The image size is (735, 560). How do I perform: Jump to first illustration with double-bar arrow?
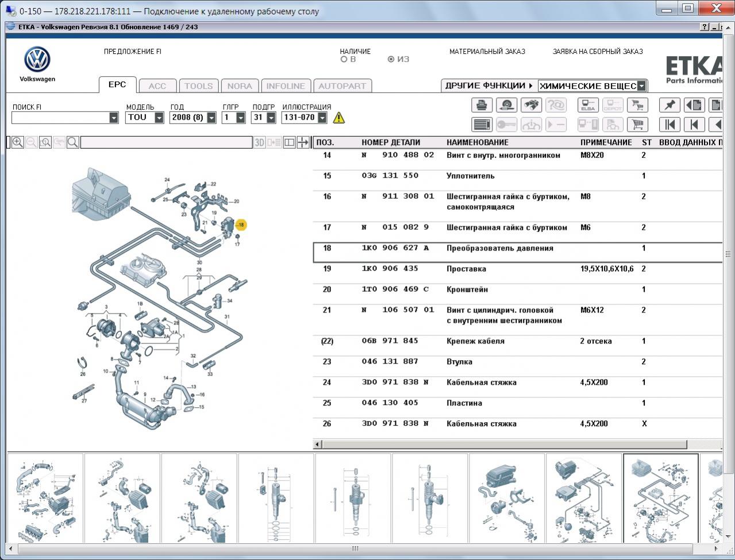click(669, 125)
